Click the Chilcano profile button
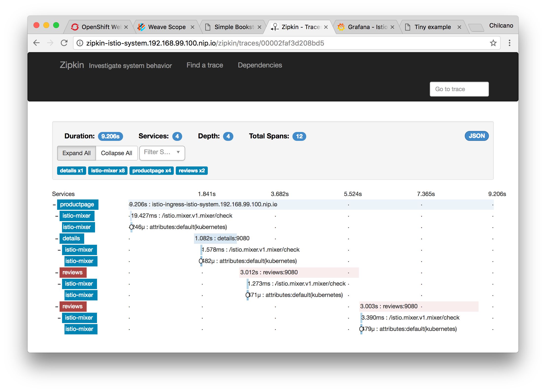 [x=501, y=26]
